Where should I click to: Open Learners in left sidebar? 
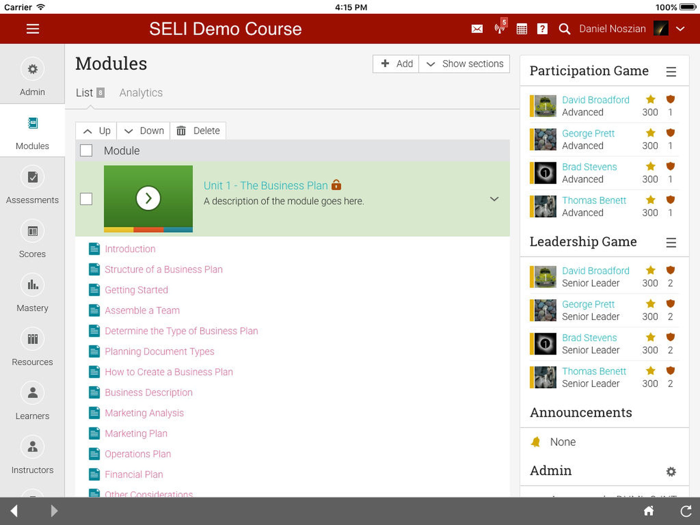[32, 401]
